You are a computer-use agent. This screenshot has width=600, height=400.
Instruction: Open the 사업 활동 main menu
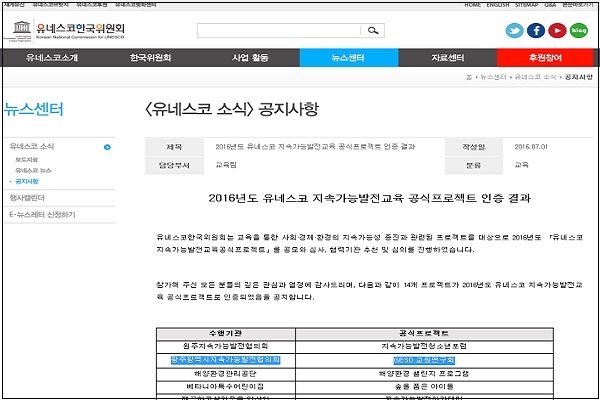pyautogui.click(x=250, y=58)
